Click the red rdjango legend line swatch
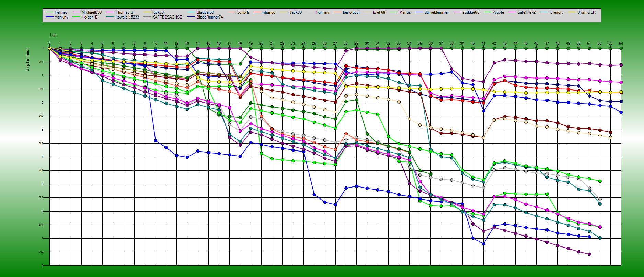This screenshot has width=644, height=277. click(x=257, y=12)
